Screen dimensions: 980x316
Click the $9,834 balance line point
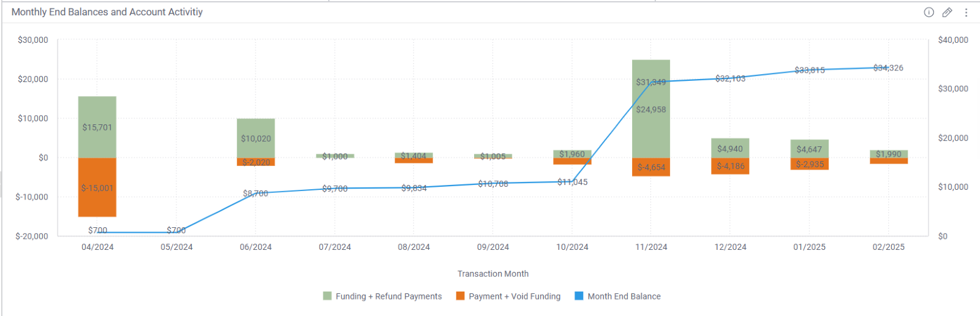[414, 187]
